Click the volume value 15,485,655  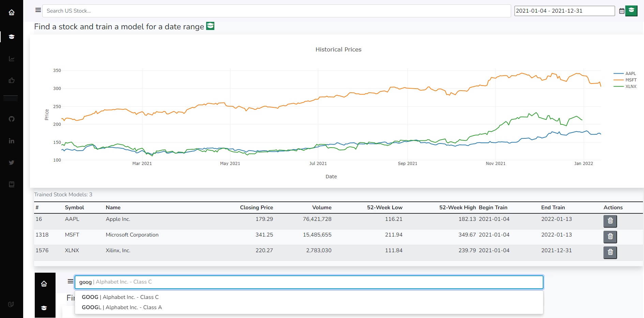click(x=317, y=235)
